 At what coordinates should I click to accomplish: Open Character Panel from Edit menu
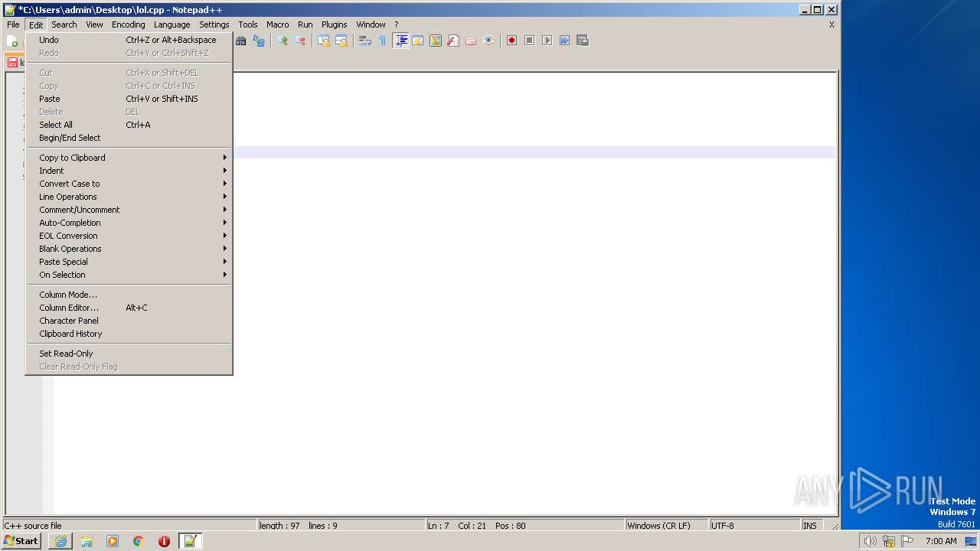[129, 321]
